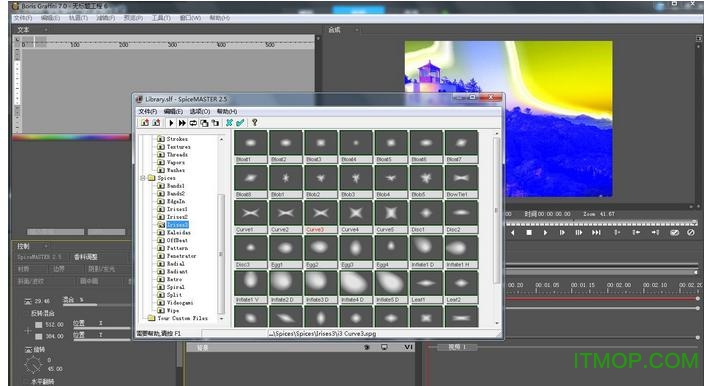Collapse the Spices folder in library tree
This screenshot has width=704, height=386.
(x=143, y=178)
